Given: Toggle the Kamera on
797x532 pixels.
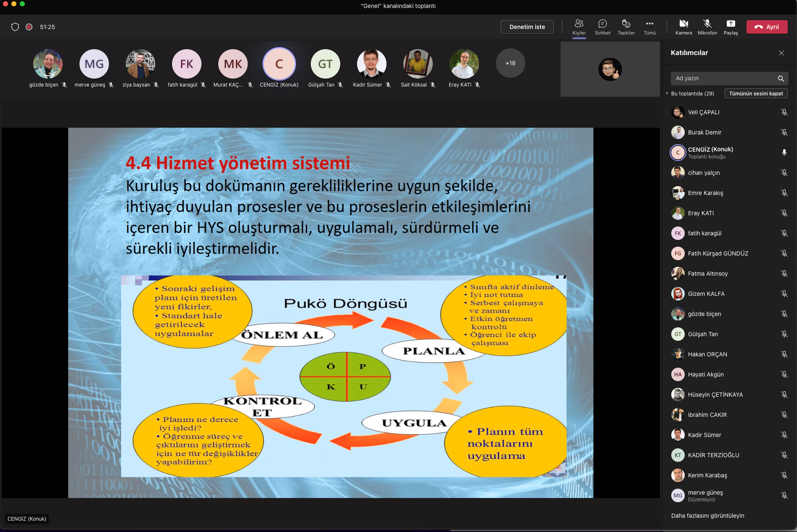Looking at the screenshot, I should click(683, 24).
